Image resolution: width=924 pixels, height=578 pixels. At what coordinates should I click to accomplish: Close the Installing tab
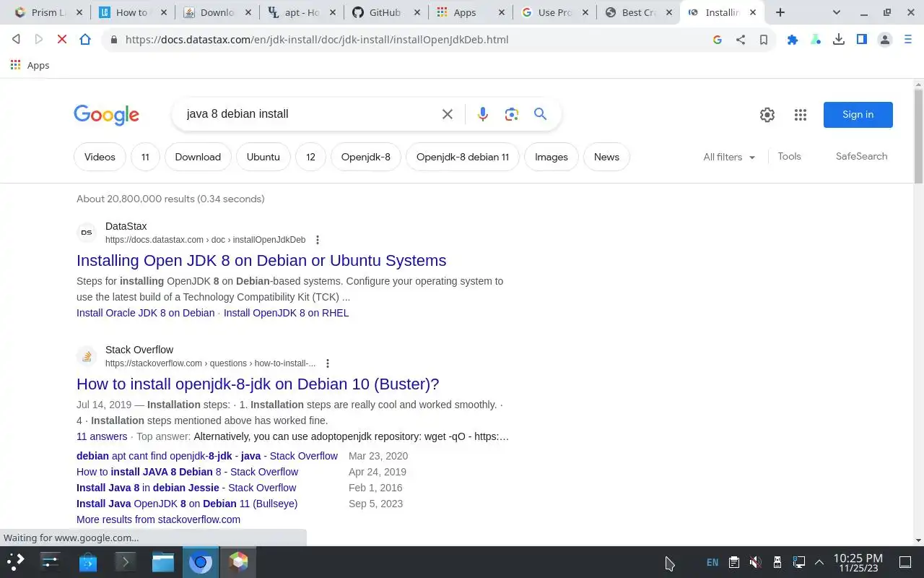pyautogui.click(x=753, y=12)
